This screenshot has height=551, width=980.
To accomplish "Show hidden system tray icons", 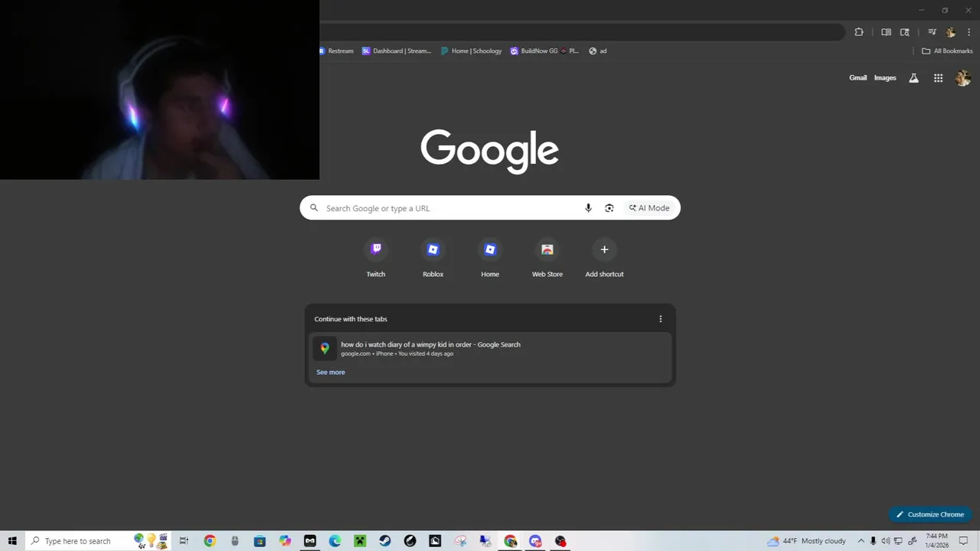I will point(861,541).
